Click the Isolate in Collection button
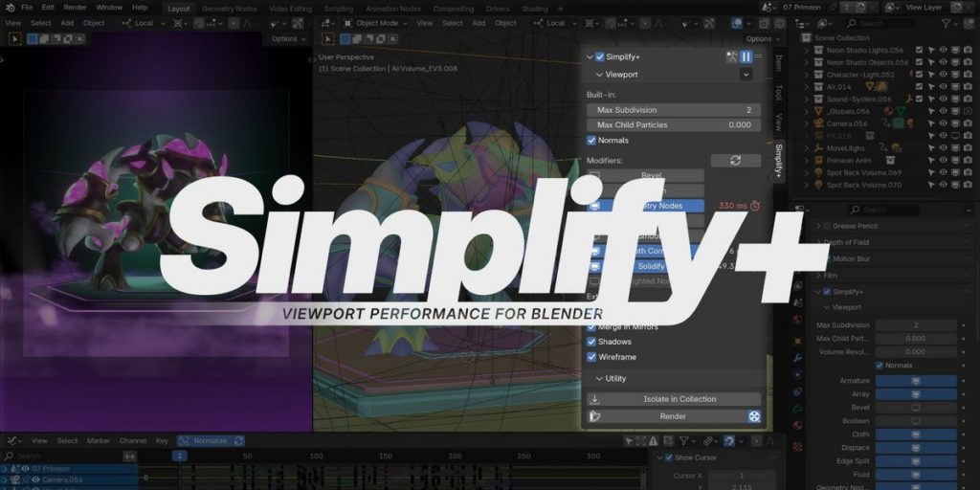Image resolution: width=980 pixels, height=490 pixels. click(673, 399)
